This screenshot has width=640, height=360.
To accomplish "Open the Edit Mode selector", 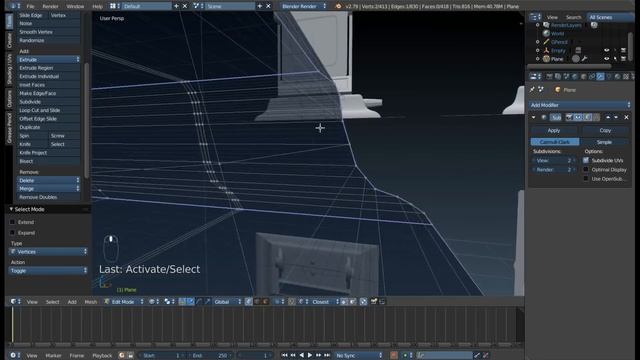I will 123,302.
